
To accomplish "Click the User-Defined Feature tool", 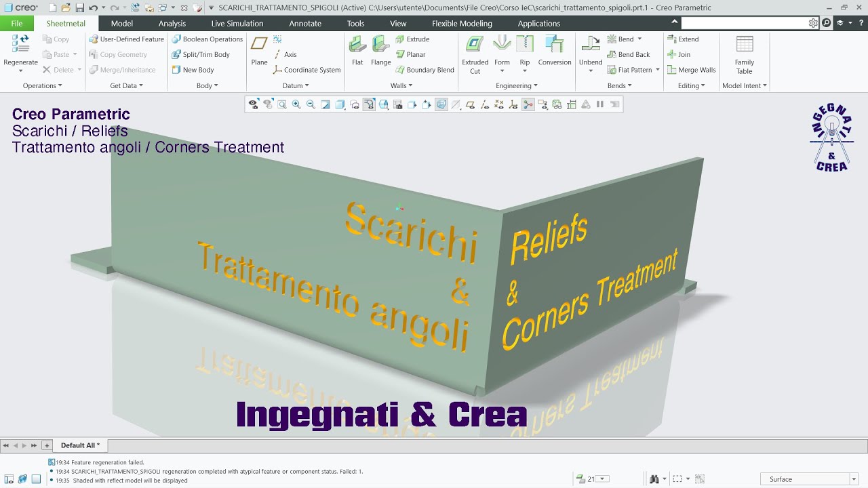I will click(x=126, y=39).
